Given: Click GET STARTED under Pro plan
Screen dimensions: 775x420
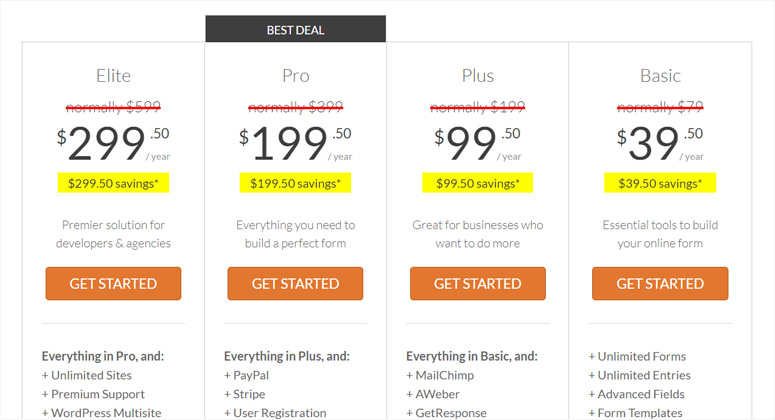Looking at the screenshot, I should 295,284.
